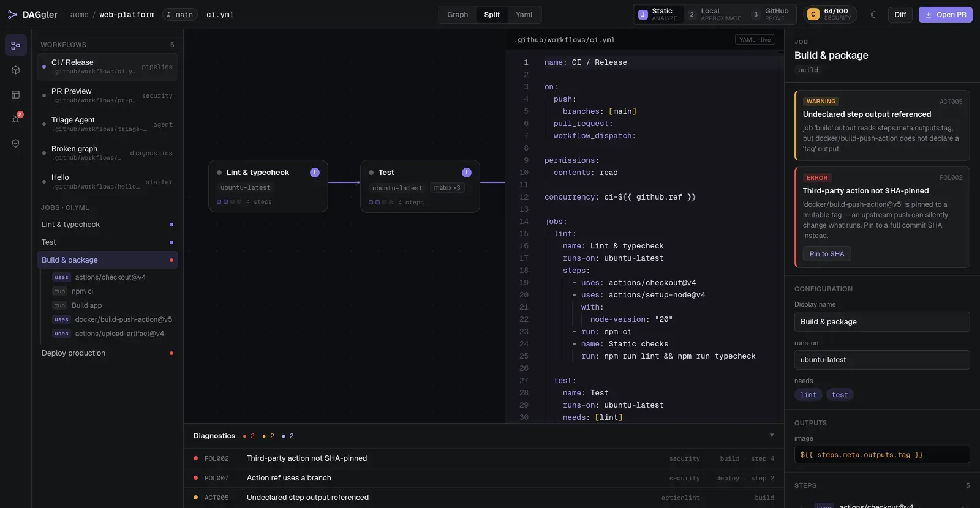Select the Deploy production job
This screenshot has width=980, height=508.
107,353
